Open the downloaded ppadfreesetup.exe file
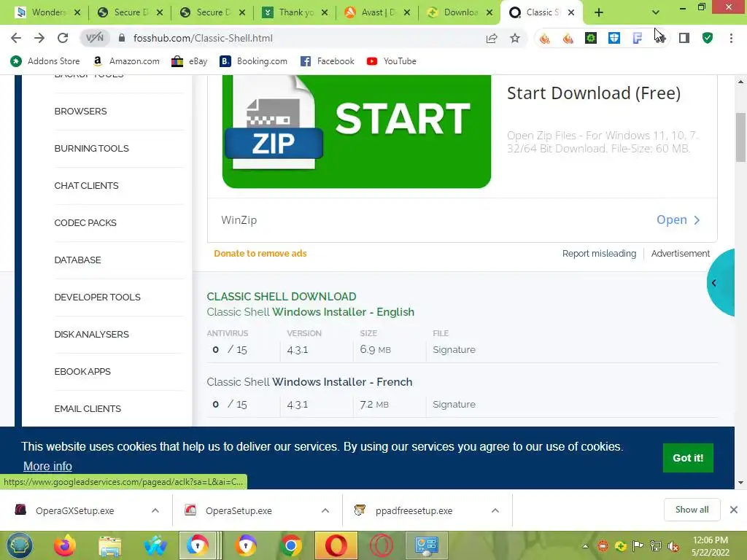 coord(414,510)
